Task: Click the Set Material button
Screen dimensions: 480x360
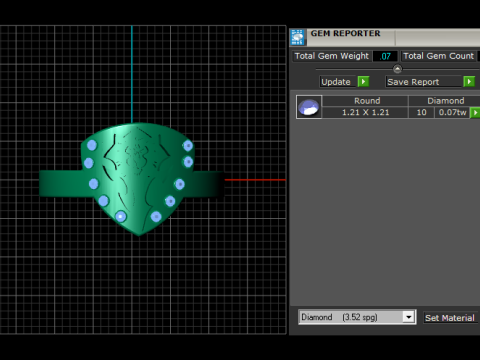Action: click(x=450, y=318)
